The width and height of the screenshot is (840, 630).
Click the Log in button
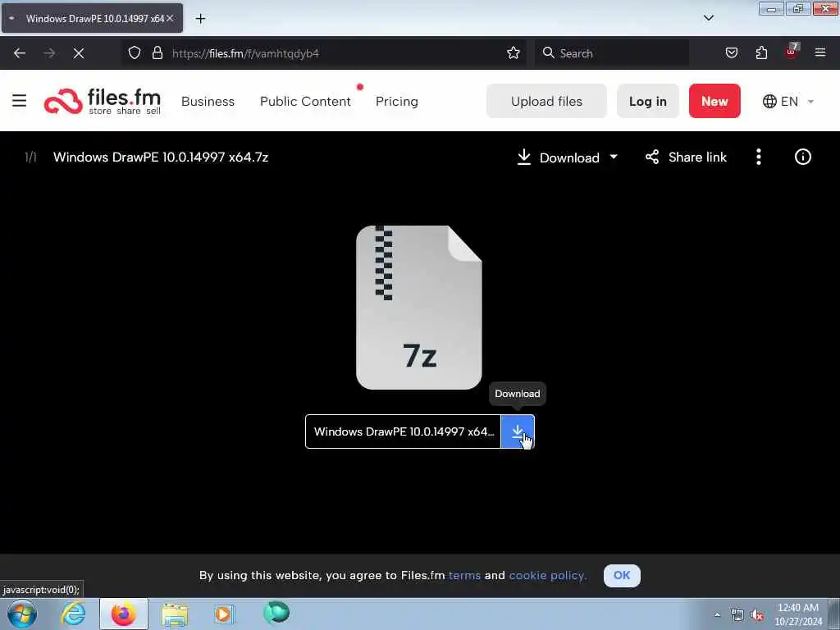(x=648, y=101)
